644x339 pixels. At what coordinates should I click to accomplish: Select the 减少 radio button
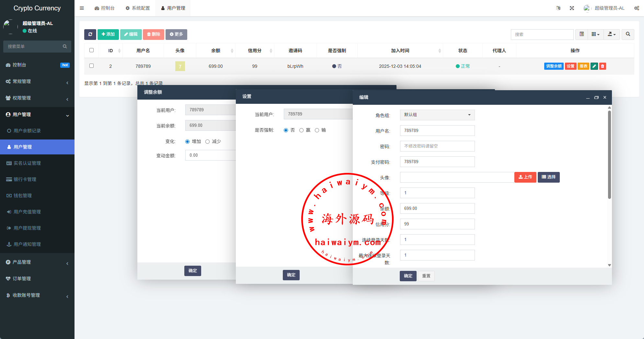[x=208, y=141]
